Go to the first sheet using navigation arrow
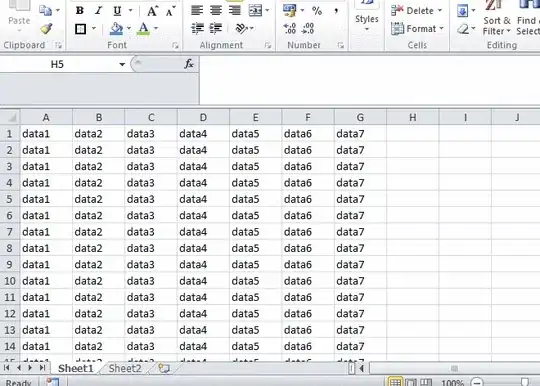This screenshot has width=540, height=386. [x=6, y=368]
